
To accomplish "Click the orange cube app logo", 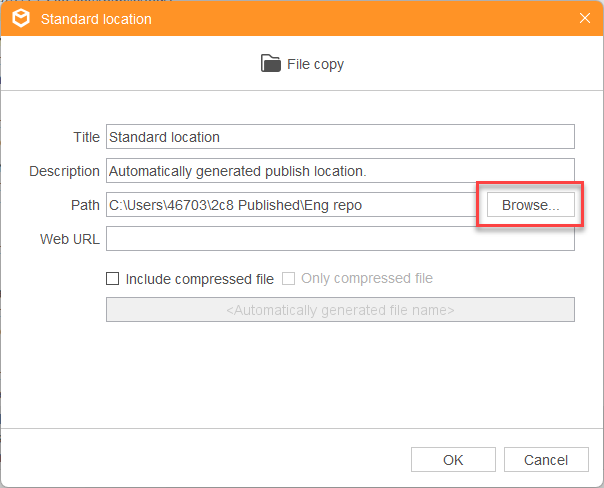I will tap(21, 18).
